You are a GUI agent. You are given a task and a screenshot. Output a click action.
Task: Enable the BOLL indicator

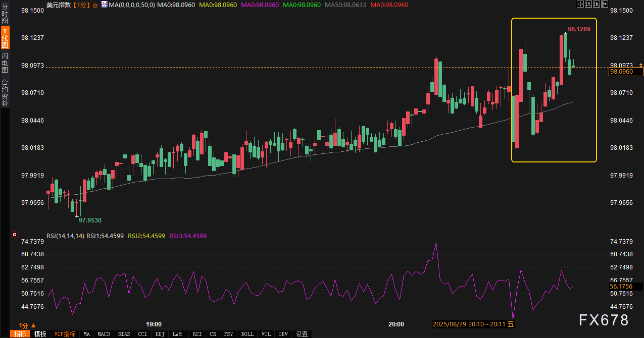(247, 334)
